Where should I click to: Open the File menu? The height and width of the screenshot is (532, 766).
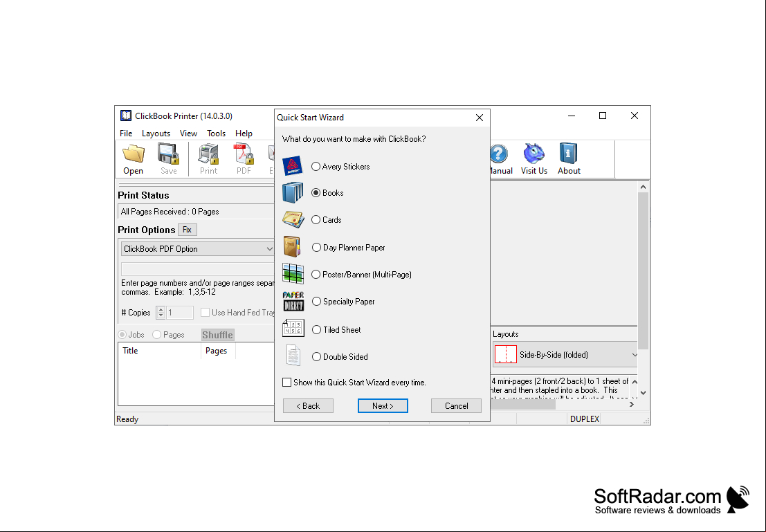tap(126, 134)
